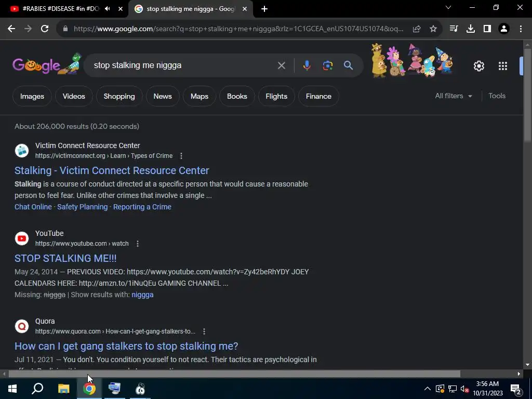
Task: Open Windows taskbar search
Action: point(37,389)
